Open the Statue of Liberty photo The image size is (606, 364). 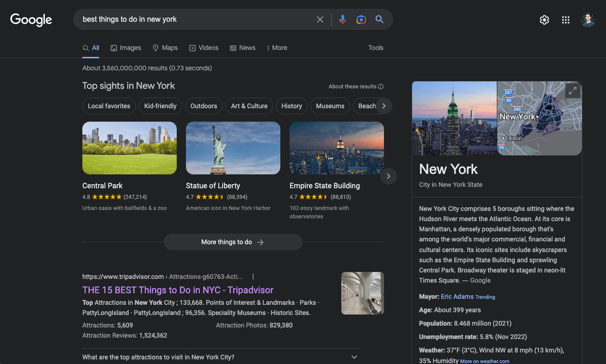[x=233, y=148]
